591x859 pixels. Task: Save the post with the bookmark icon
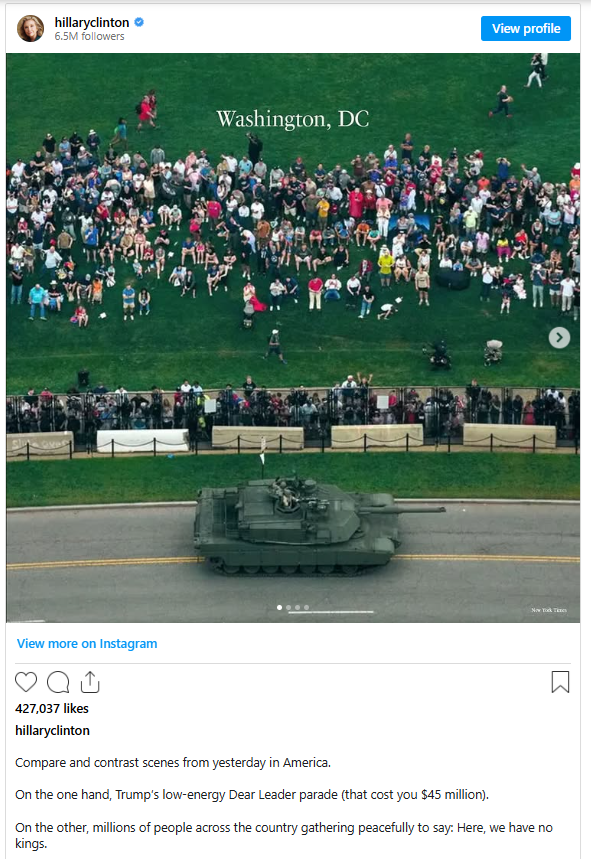tap(560, 682)
